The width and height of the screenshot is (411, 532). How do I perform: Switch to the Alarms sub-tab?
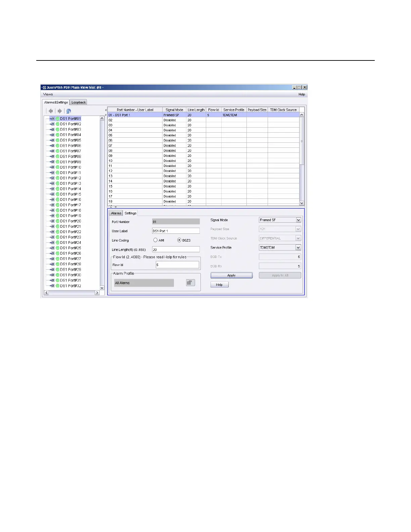(116, 213)
